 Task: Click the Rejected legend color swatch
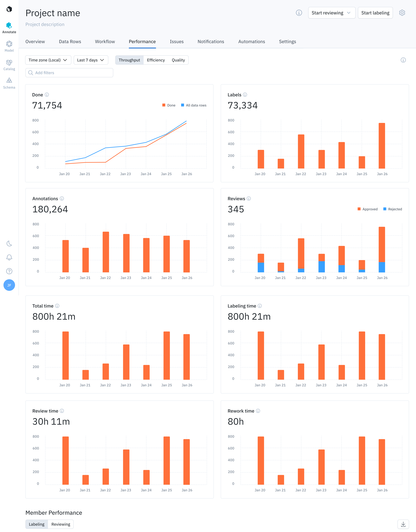pyautogui.click(x=385, y=209)
